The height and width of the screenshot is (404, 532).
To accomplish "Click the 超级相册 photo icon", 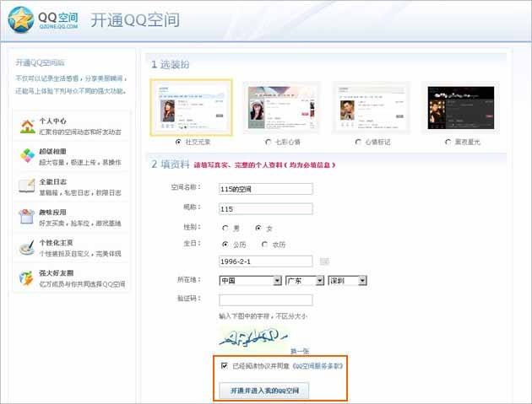I will pyautogui.click(x=25, y=156).
